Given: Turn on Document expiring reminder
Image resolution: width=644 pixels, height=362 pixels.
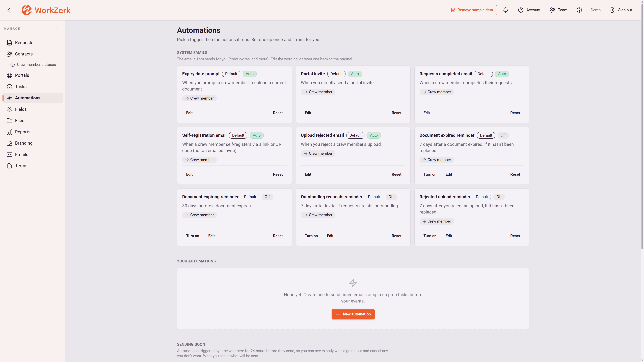Looking at the screenshot, I should (193, 236).
